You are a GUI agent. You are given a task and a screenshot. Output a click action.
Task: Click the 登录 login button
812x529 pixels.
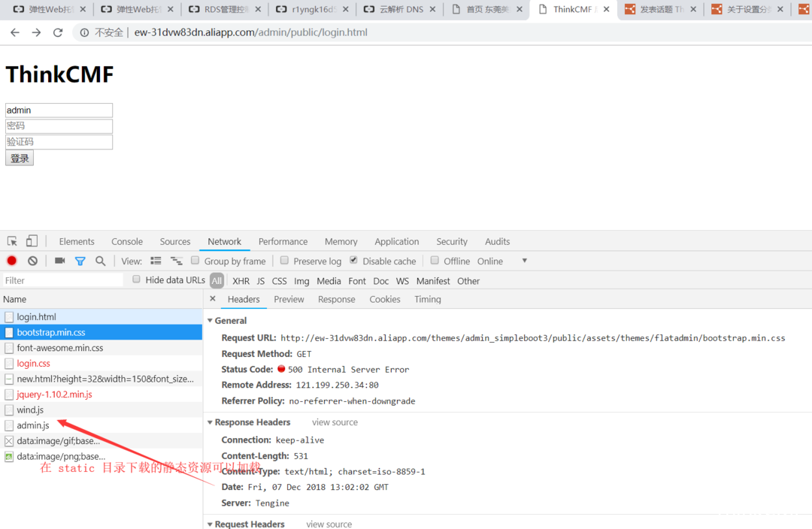point(20,159)
